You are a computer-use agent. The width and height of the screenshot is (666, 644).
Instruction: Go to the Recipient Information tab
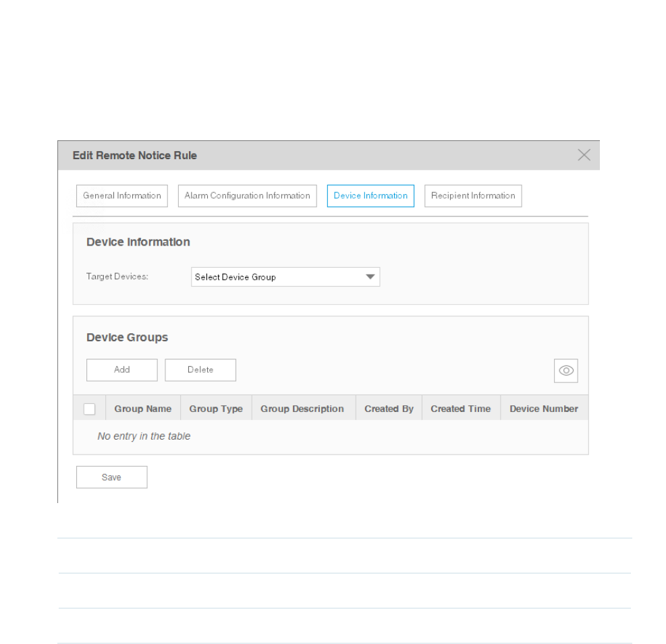point(473,196)
